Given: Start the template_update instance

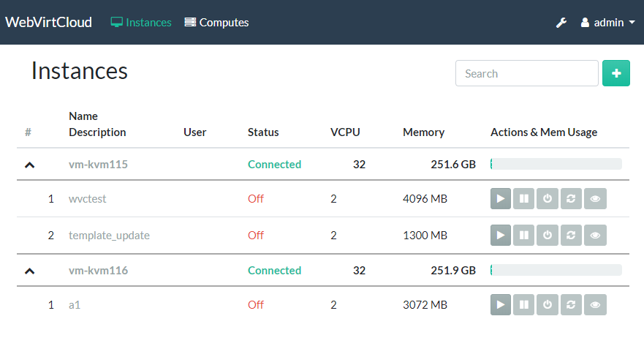Looking at the screenshot, I should pos(501,236).
